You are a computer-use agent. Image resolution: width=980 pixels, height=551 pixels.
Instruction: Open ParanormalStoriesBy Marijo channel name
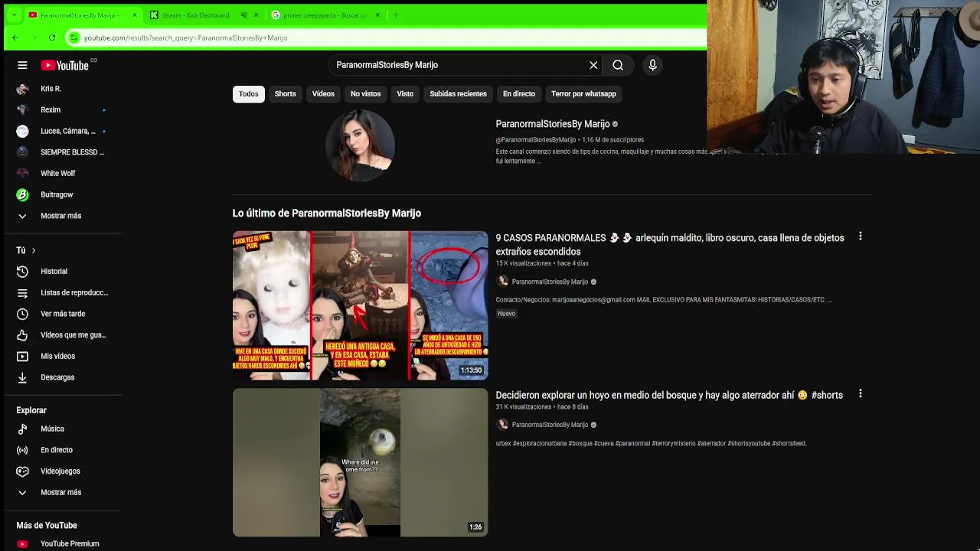pyautogui.click(x=553, y=124)
